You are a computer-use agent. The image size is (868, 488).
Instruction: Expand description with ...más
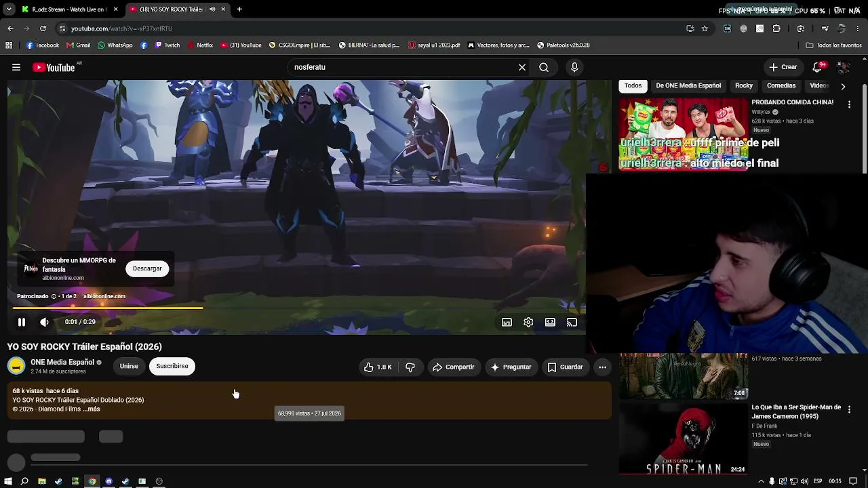pyautogui.click(x=92, y=409)
